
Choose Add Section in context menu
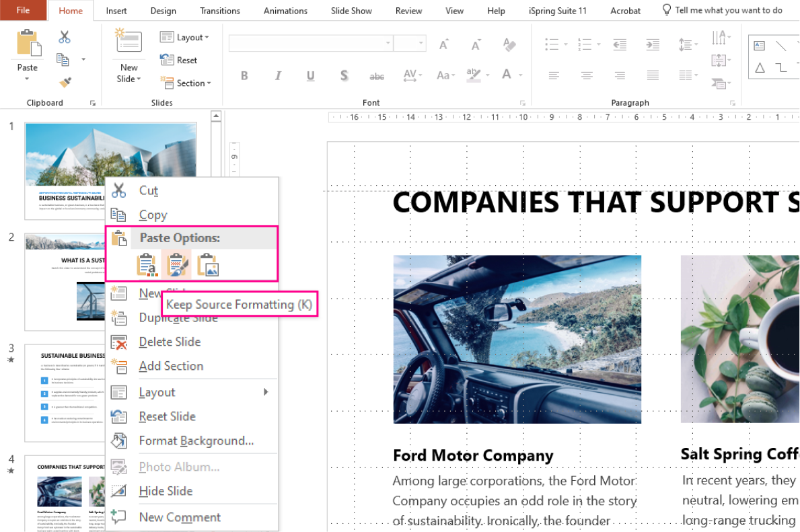192,367
